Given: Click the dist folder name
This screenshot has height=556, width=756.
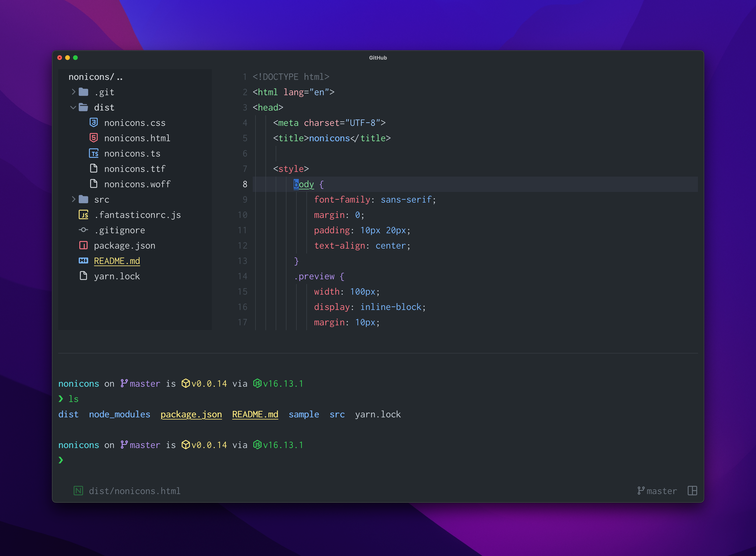Looking at the screenshot, I should click(x=104, y=107).
